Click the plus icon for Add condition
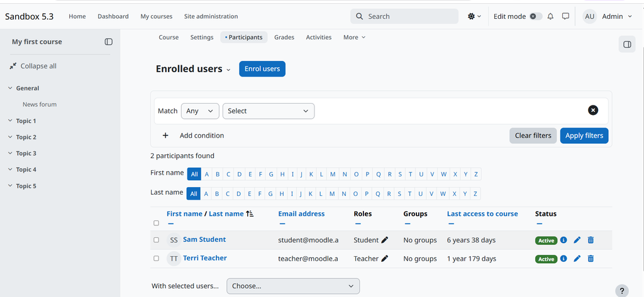Screen dimensions: 644x297 point(165,136)
